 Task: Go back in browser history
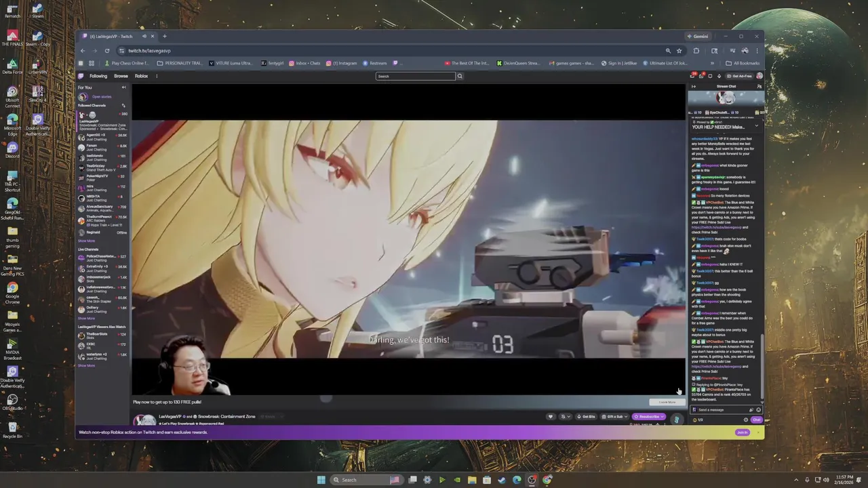click(83, 51)
